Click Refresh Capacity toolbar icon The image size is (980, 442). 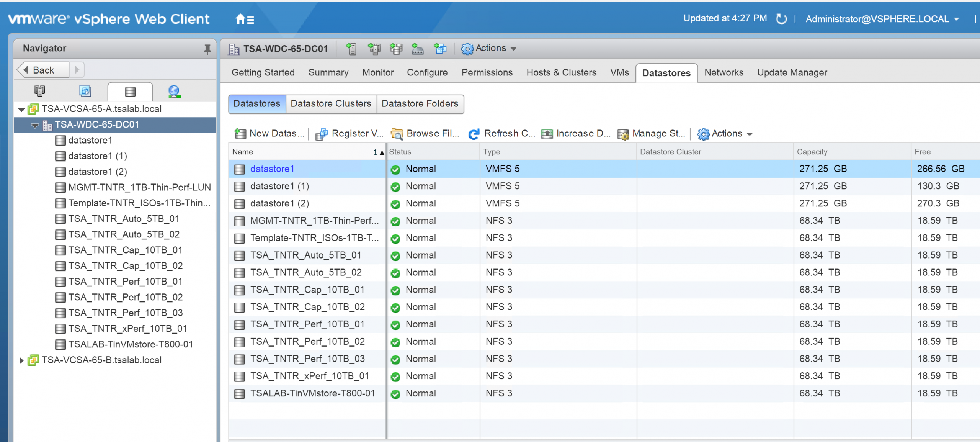point(474,134)
